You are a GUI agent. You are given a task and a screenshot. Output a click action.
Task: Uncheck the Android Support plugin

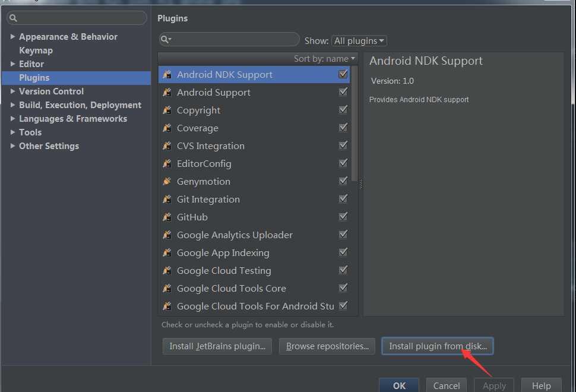343,92
